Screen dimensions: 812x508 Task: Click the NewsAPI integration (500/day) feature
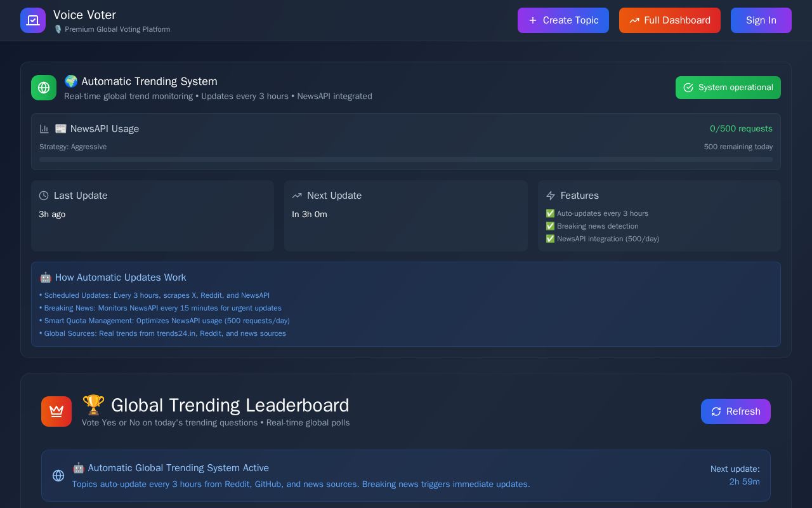click(x=602, y=239)
